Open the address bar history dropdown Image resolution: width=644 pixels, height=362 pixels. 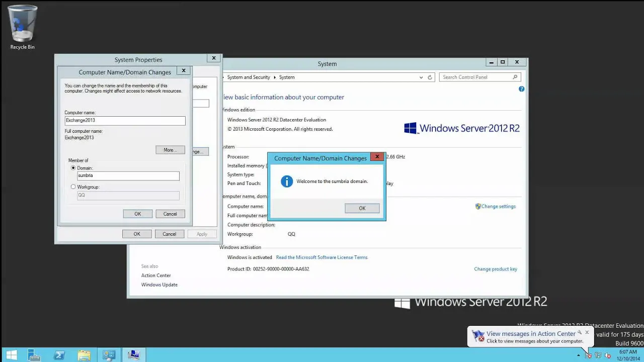(421, 77)
